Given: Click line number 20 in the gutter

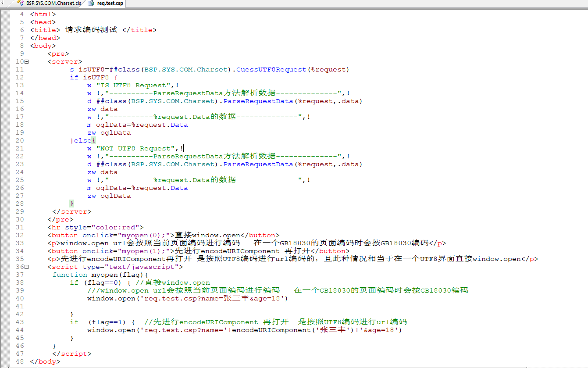Looking at the screenshot, I should [x=19, y=141].
